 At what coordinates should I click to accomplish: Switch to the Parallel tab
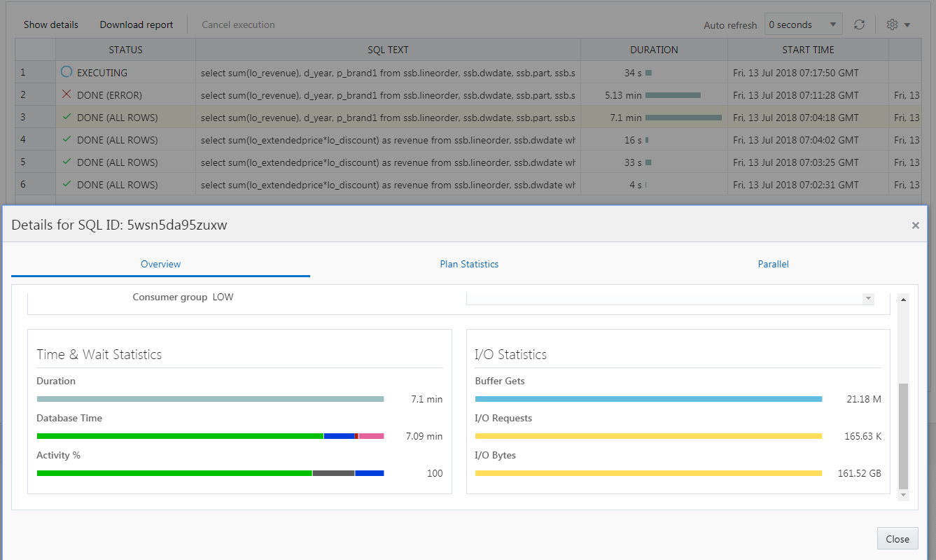(x=773, y=264)
